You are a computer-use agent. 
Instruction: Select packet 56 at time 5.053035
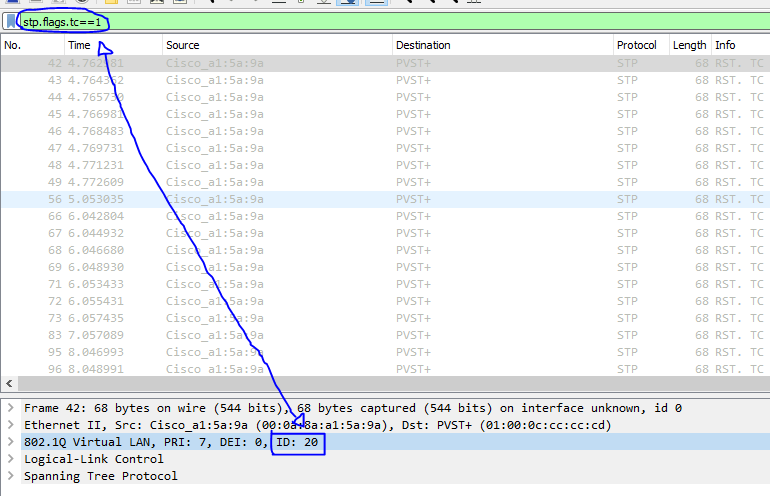click(x=385, y=199)
